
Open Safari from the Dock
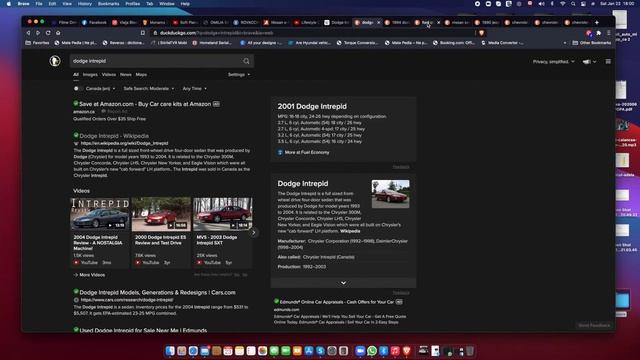[x=193, y=351]
